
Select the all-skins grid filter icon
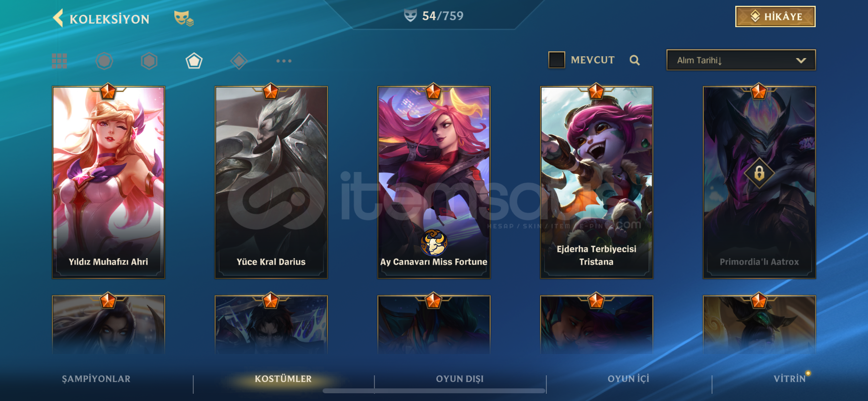click(60, 61)
